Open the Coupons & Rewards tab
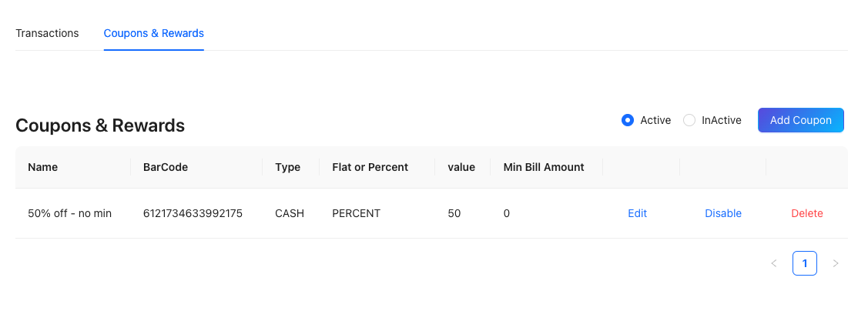The width and height of the screenshot is (868, 321). (x=154, y=33)
